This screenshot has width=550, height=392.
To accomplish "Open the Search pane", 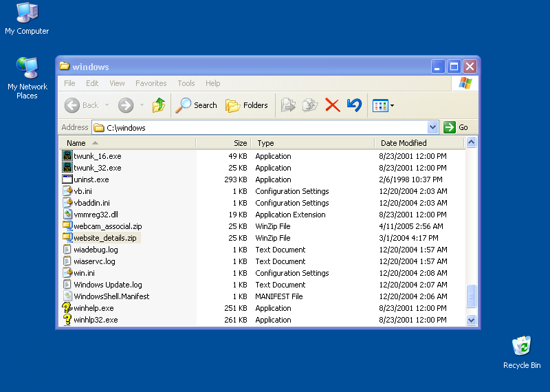I will 196,105.
